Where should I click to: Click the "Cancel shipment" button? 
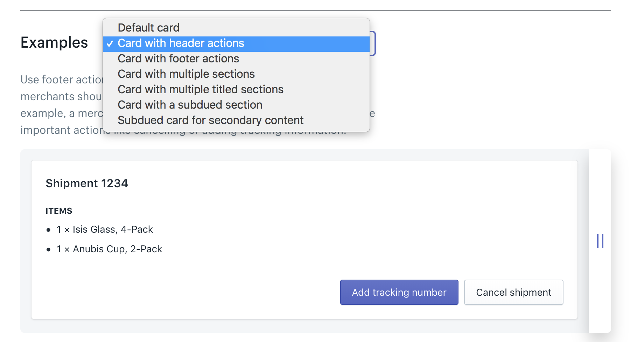(x=513, y=292)
